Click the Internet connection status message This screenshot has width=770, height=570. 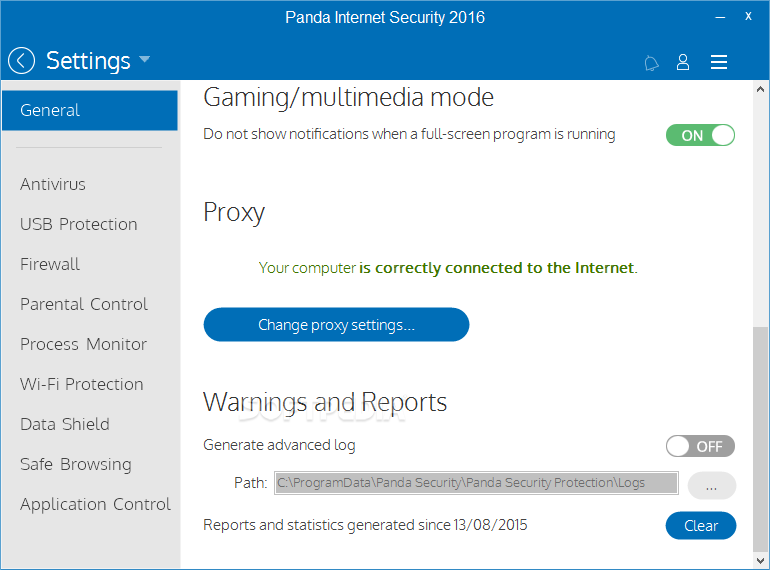[x=448, y=268]
